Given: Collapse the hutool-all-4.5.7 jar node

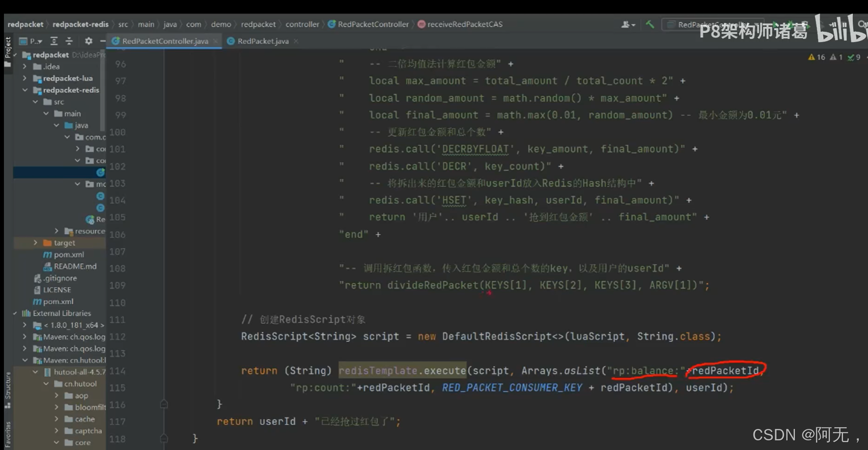Looking at the screenshot, I should click(x=35, y=372).
